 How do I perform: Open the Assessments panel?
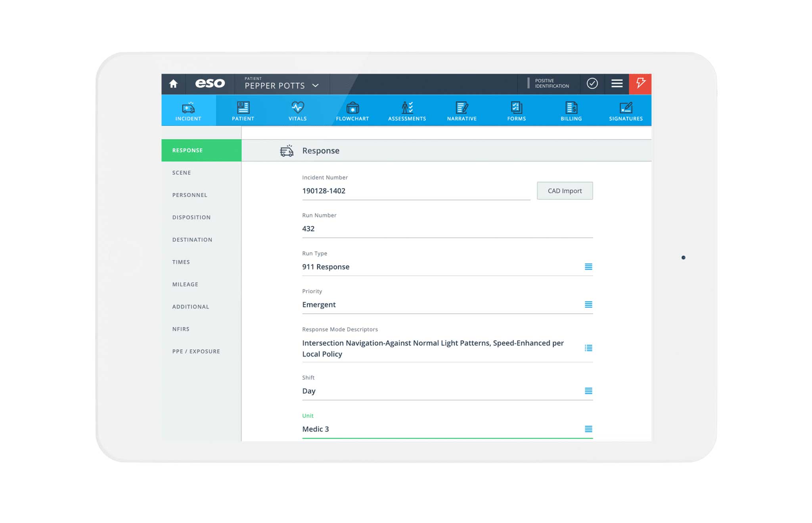coord(406,111)
